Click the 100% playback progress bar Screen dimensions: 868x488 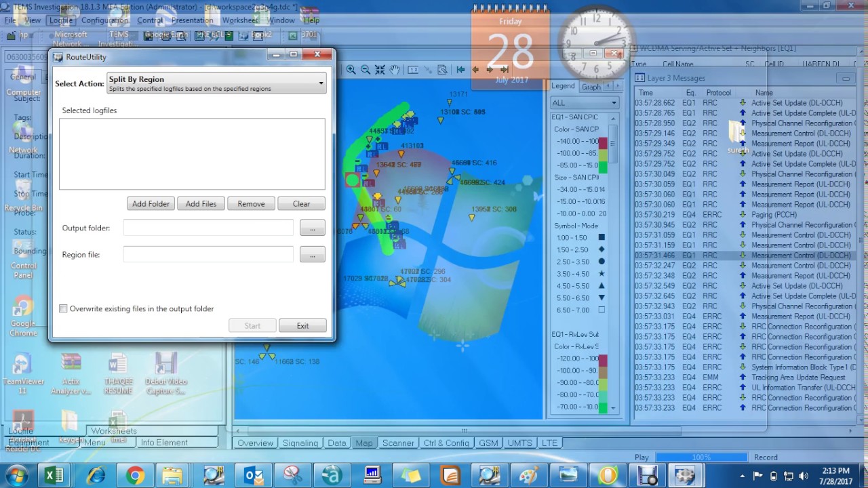point(701,457)
